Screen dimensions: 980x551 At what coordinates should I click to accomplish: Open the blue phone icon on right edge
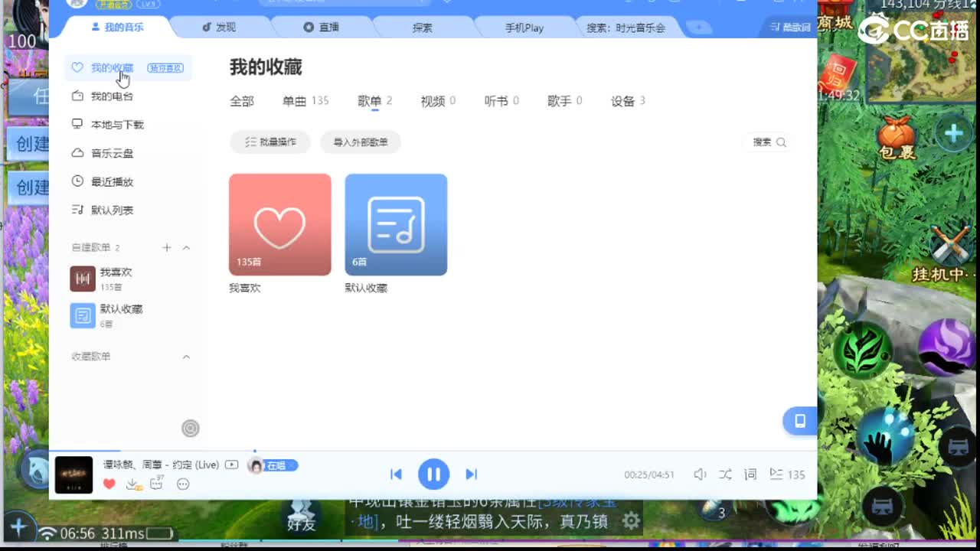(800, 421)
